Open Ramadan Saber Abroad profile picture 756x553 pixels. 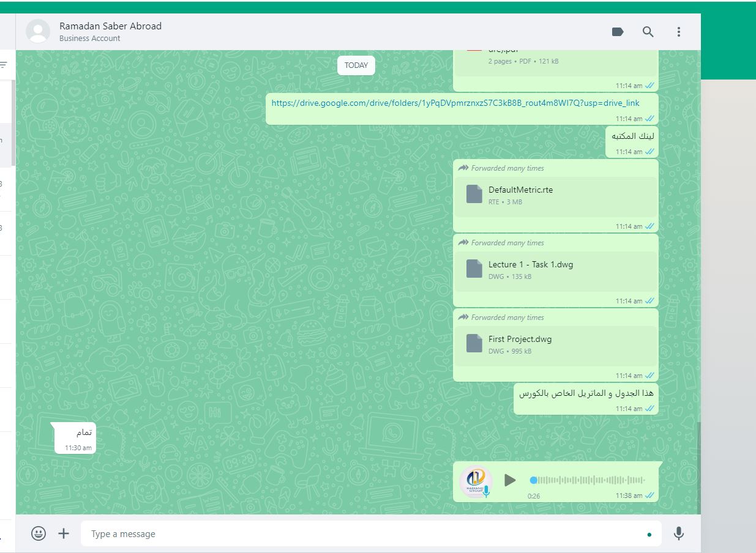pos(38,31)
